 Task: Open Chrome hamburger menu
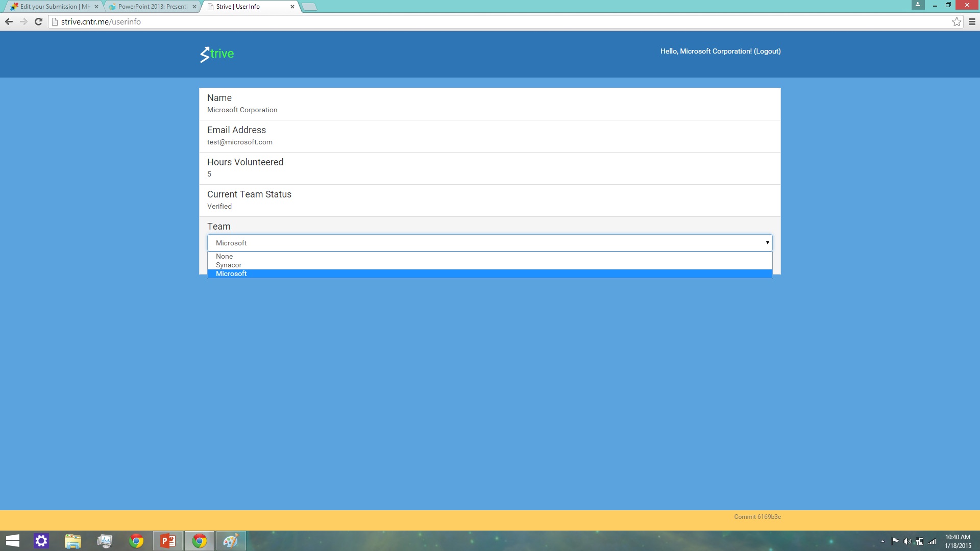click(x=972, y=21)
